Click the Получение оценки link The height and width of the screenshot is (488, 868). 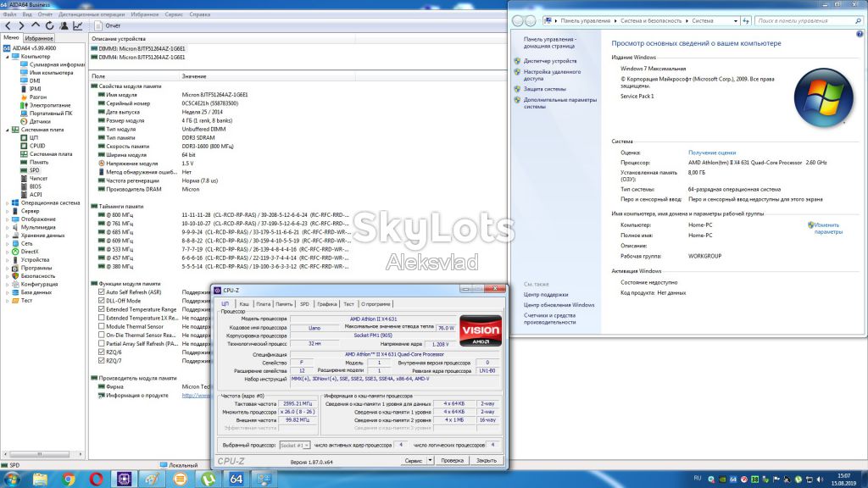[x=712, y=152]
